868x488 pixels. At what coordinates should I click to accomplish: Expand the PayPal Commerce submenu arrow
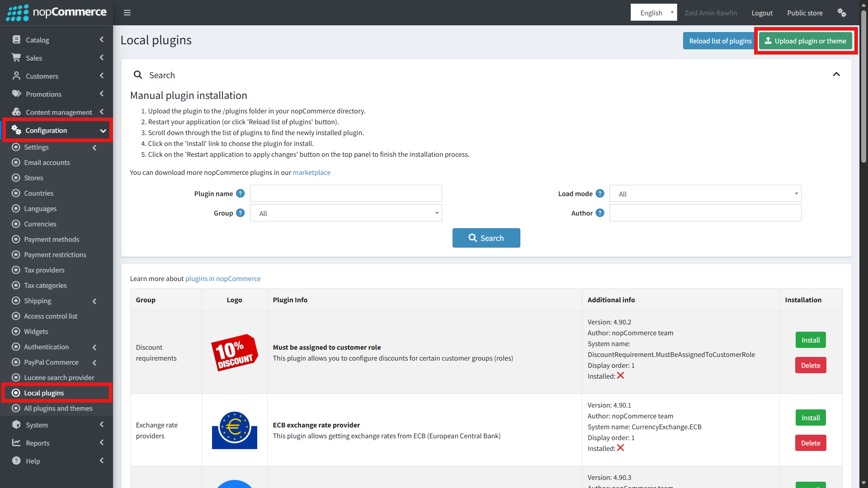(x=94, y=363)
